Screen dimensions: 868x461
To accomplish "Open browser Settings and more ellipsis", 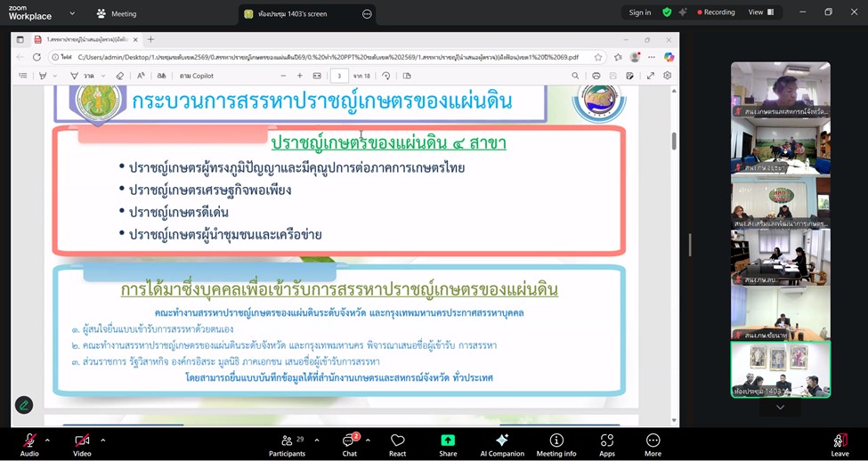I will point(652,57).
